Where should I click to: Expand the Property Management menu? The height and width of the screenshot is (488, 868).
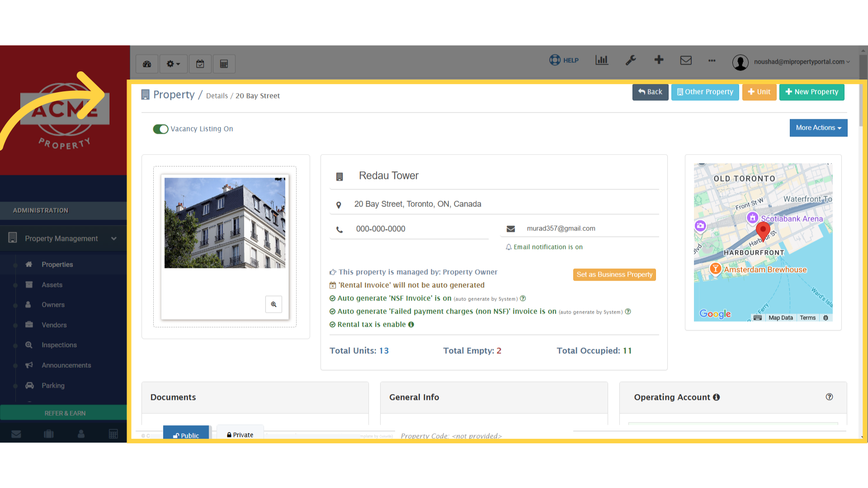pos(63,238)
